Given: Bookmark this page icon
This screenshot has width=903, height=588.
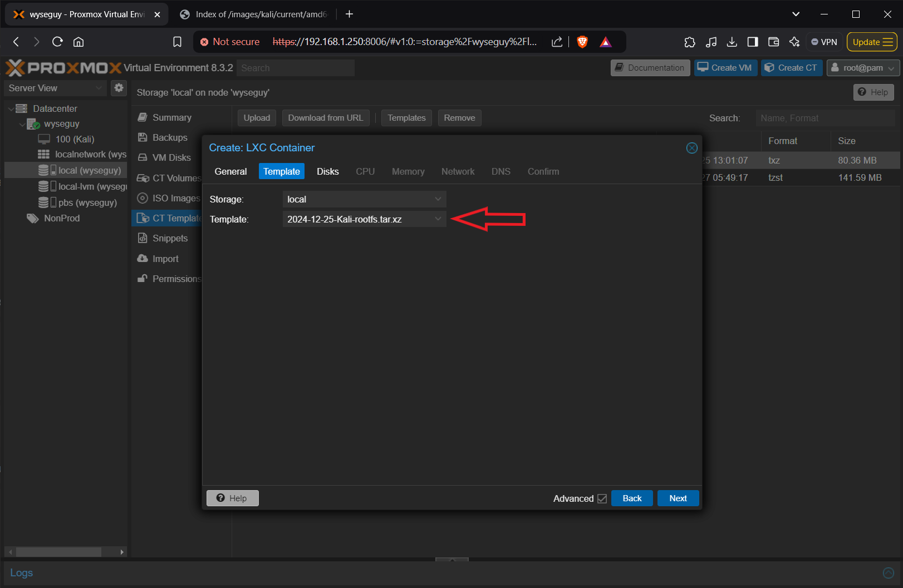Looking at the screenshot, I should tap(177, 42).
